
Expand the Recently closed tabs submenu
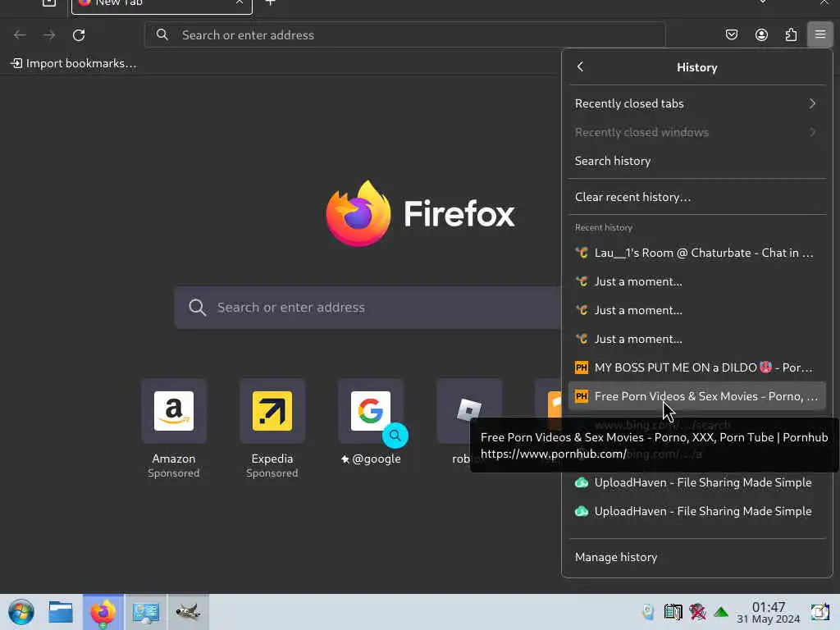[x=697, y=103]
